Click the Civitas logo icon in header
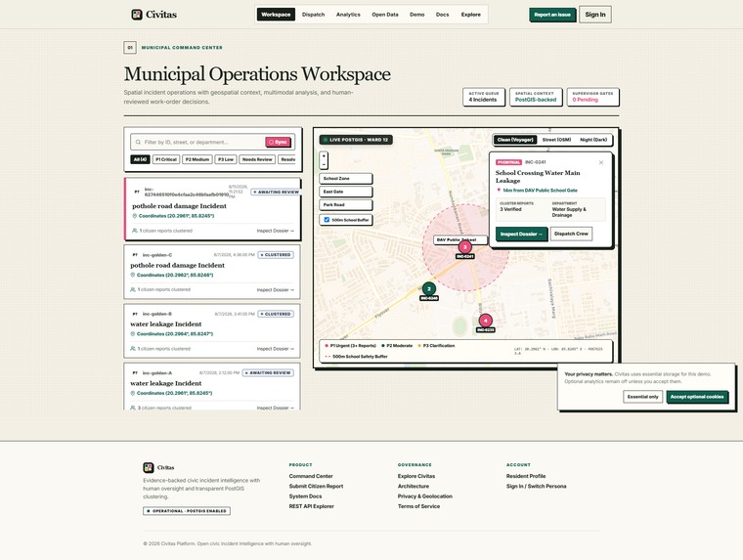 137,15
